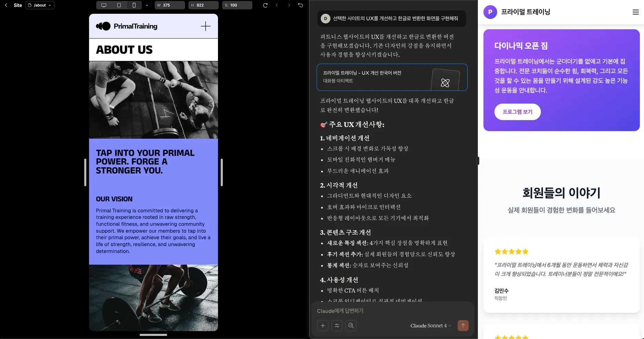
Task: Enable the web search icon in chat input
Action: point(351,326)
